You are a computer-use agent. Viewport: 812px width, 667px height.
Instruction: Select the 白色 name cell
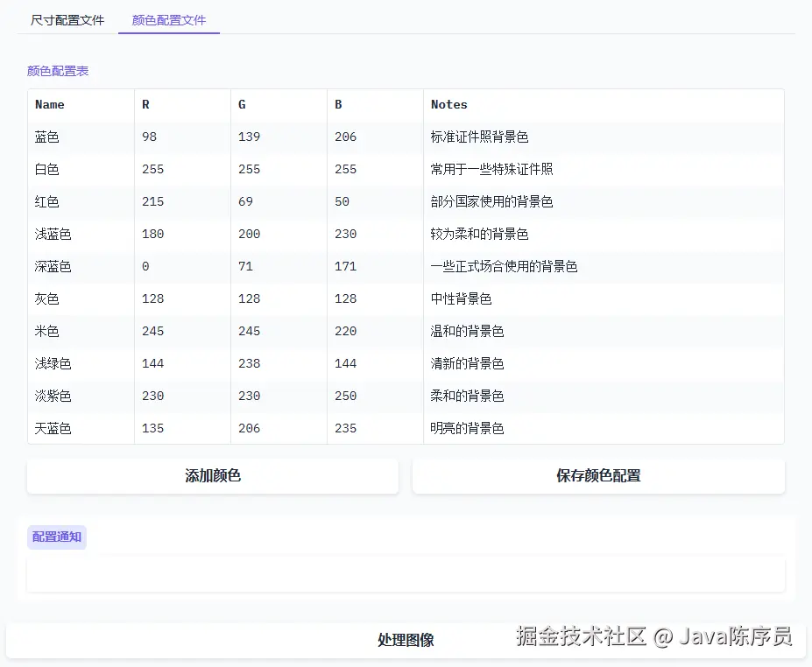81,169
